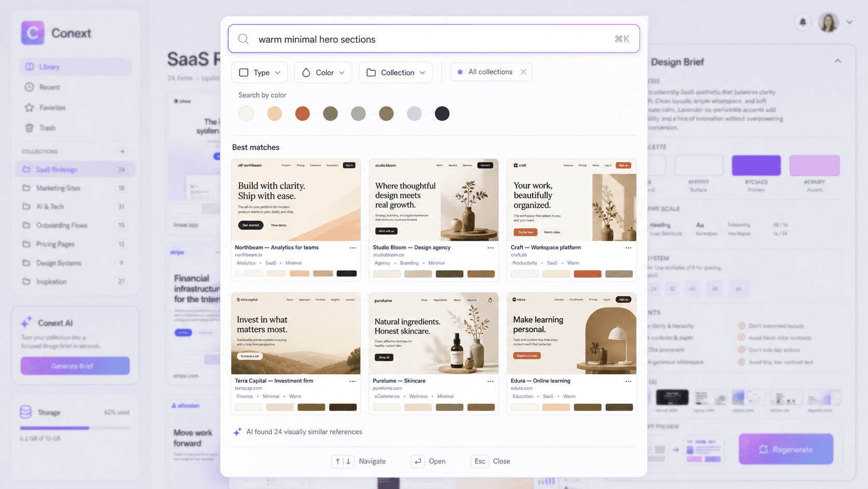Add a new collection with plus icon
Screen dimensions: 868x489
point(123,151)
